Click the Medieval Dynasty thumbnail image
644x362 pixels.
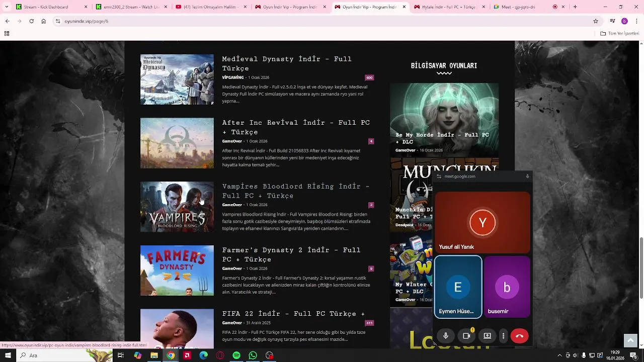pyautogui.click(x=177, y=79)
